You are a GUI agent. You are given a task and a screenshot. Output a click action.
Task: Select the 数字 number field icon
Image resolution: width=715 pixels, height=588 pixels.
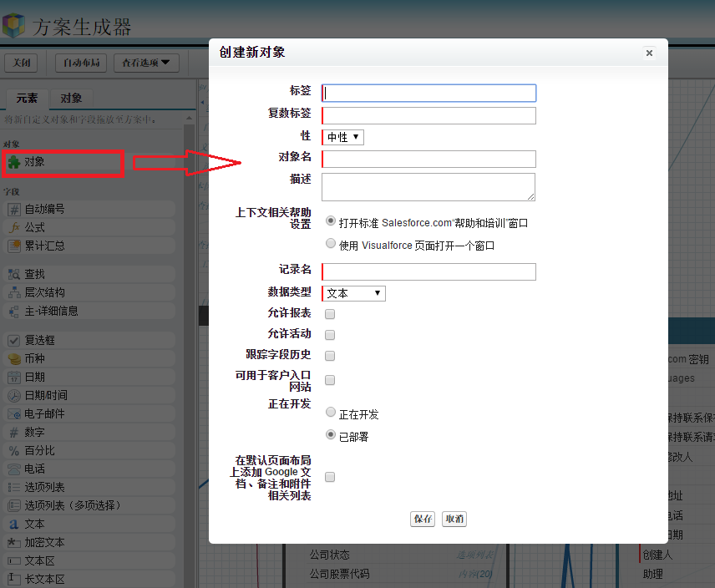click(x=14, y=432)
